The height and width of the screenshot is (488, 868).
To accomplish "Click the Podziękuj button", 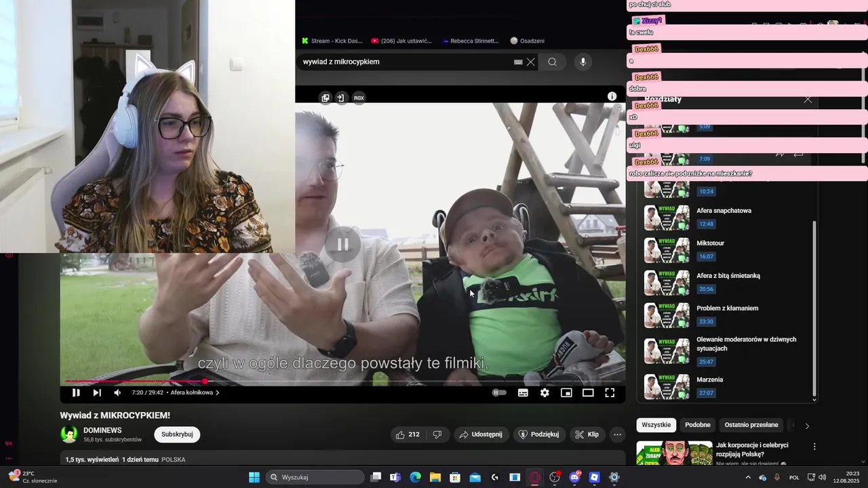I will coord(539,434).
